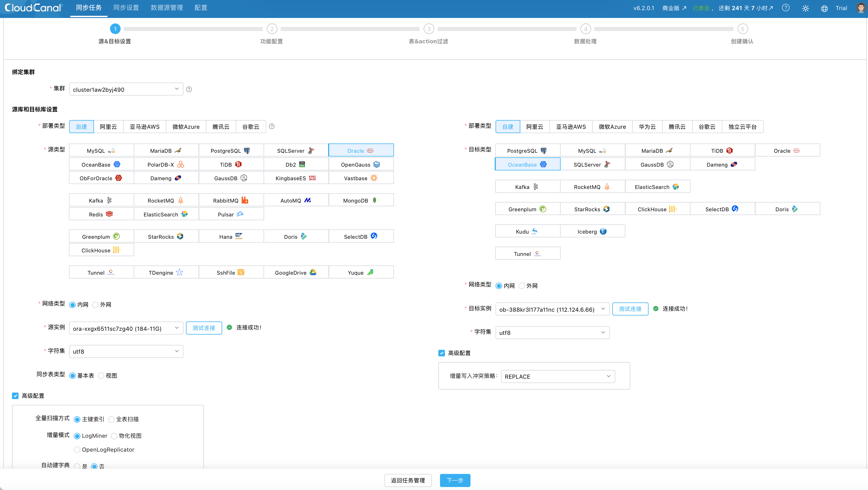Select 华为云 target deployment type
This screenshot has height=490, width=868.
(x=647, y=126)
